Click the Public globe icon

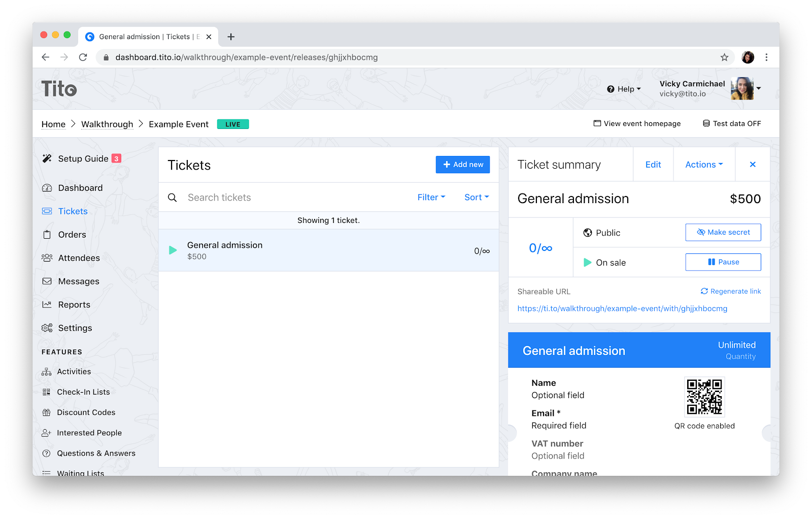[588, 233]
